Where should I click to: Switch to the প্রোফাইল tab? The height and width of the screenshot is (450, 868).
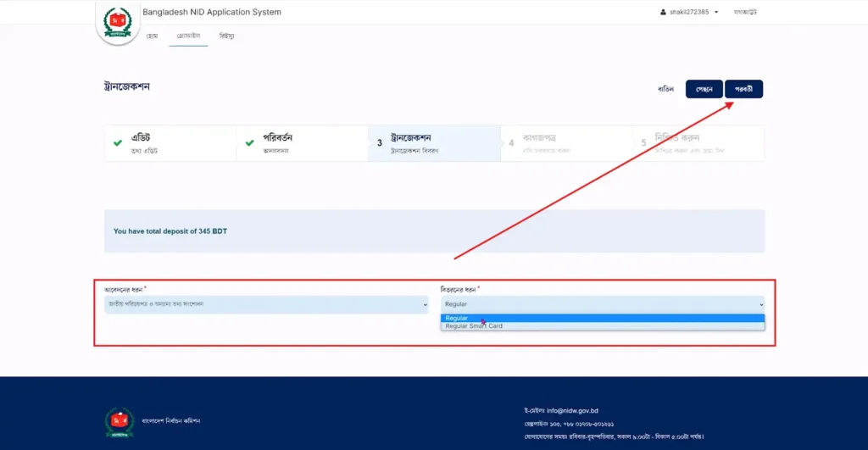coord(188,36)
